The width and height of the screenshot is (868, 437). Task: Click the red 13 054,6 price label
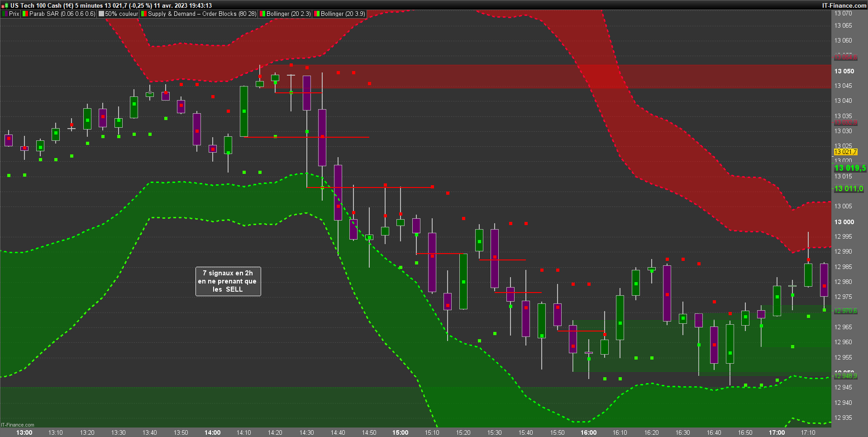point(845,58)
